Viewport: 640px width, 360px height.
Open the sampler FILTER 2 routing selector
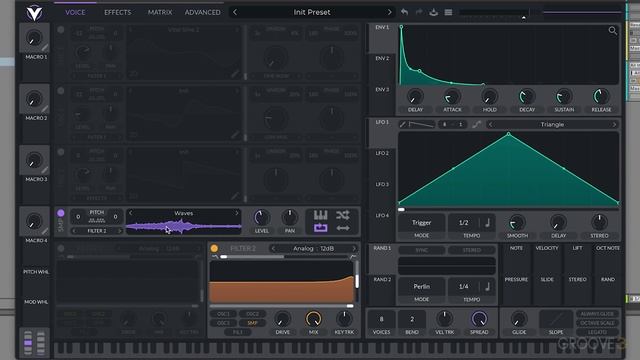tap(97, 231)
